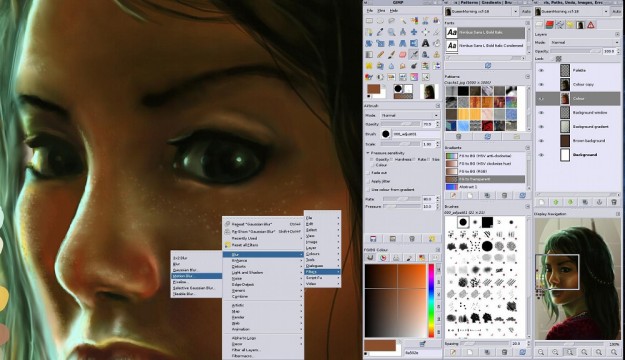Open the Gradients panel menu arrow

pyautogui.click(x=527, y=148)
